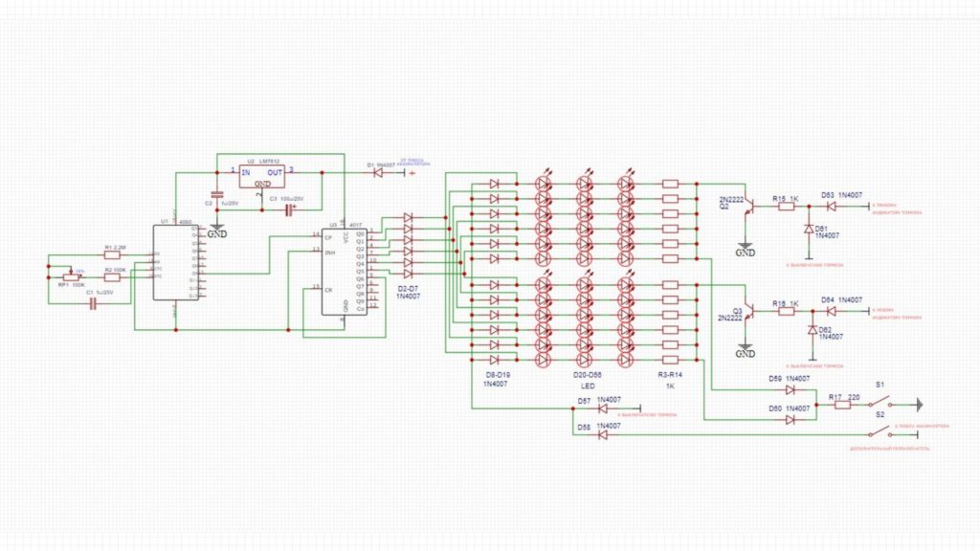
Task: Select the S2 switch symbol
Action: point(880,431)
